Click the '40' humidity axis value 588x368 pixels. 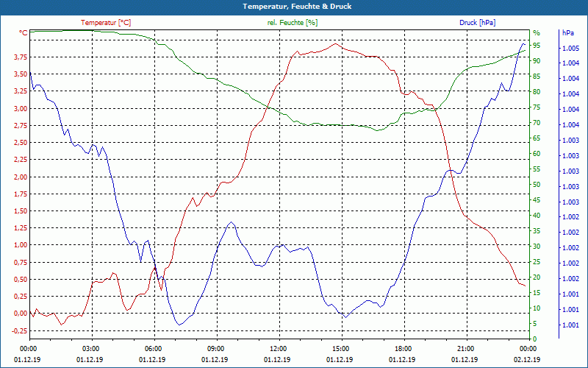click(537, 216)
